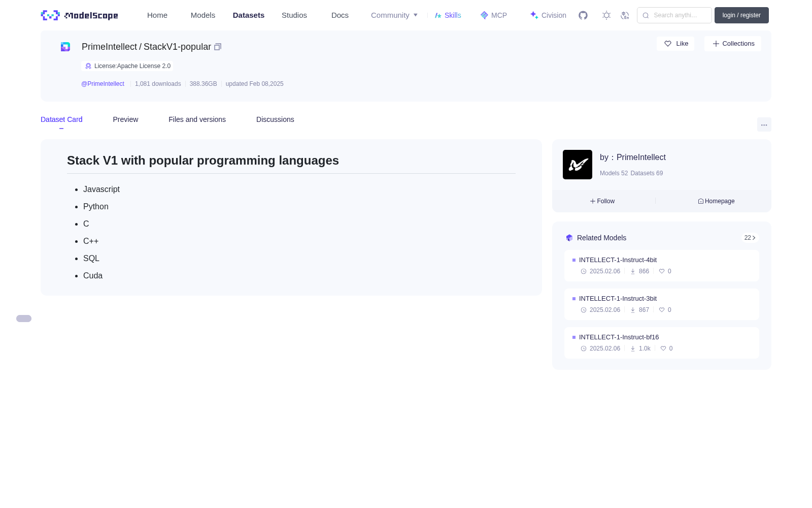Open the ModelScope logo home link

(79, 15)
